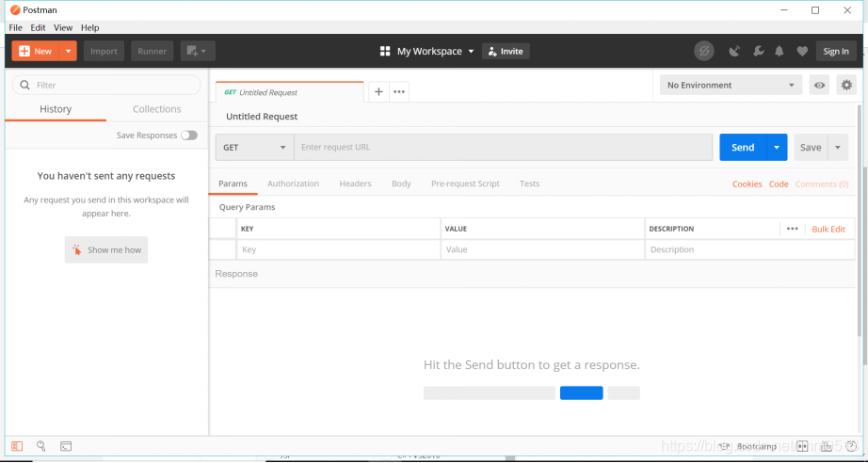Open the tab options ellipsis menu
The width and height of the screenshot is (868, 463).
(399, 92)
